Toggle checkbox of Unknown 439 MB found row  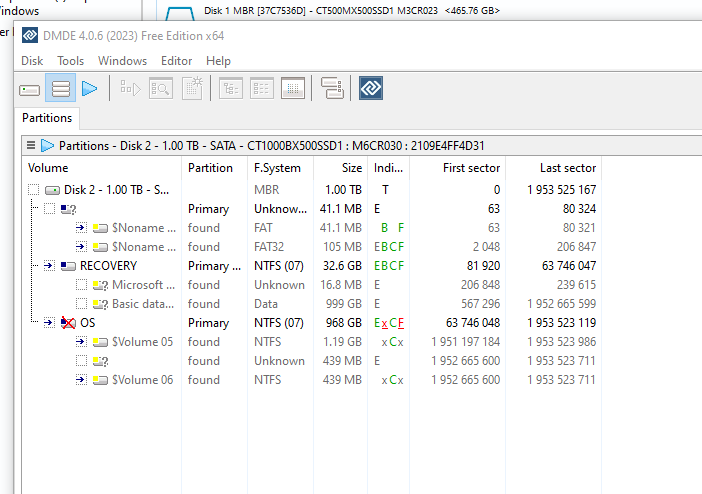(x=81, y=361)
